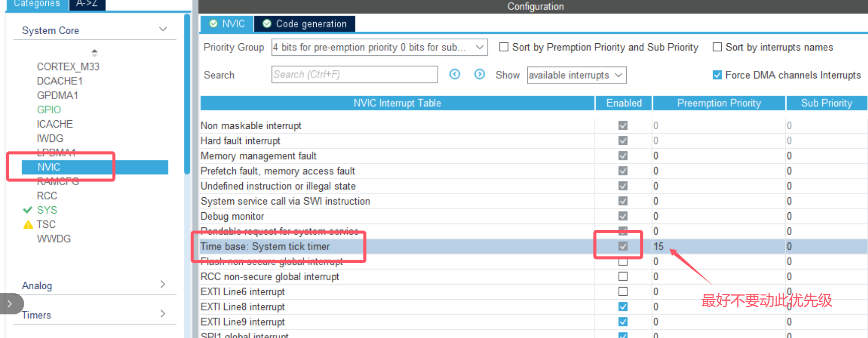Click the sort arrows above CORTEX_M33
868x338 pixels.
tap(94, 52)
